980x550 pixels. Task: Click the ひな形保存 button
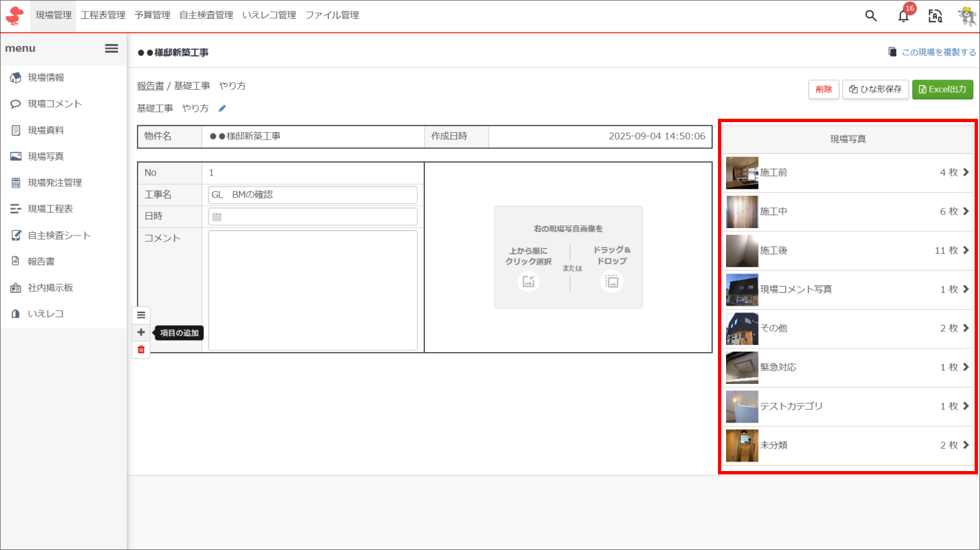click(875, 90)
